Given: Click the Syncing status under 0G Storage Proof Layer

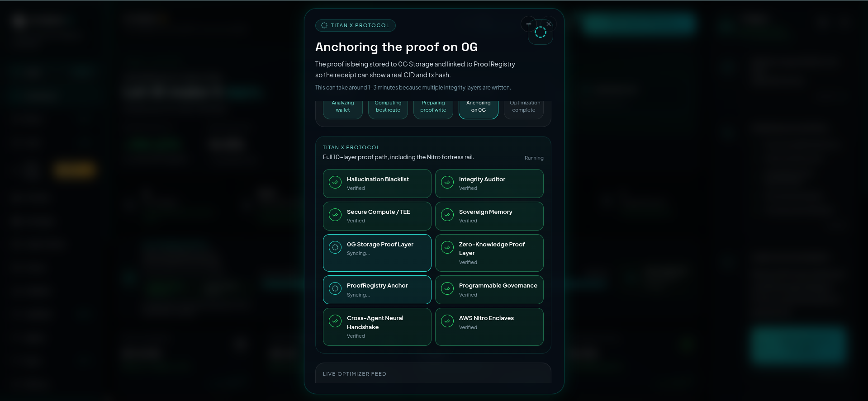Looking at the screenshot, I should point(358,253).
